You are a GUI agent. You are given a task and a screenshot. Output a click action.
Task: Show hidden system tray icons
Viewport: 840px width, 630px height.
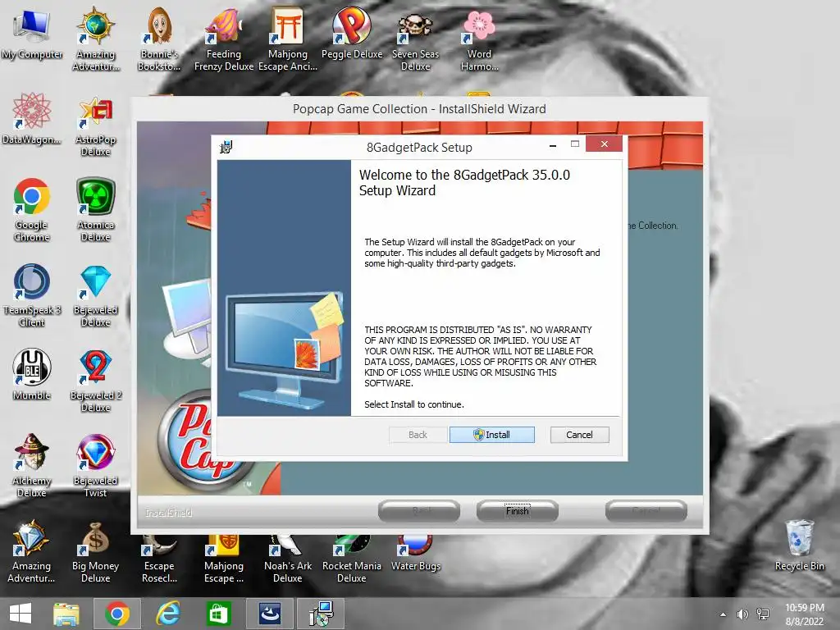click(x=724, y=614)
